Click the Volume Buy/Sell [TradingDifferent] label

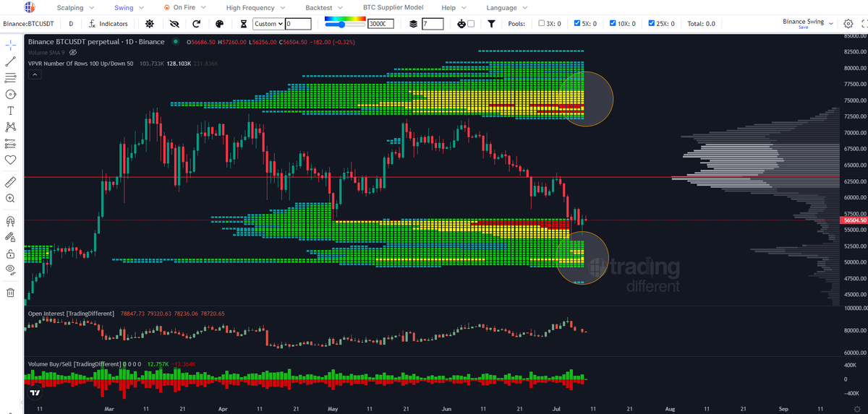[75, 364]
